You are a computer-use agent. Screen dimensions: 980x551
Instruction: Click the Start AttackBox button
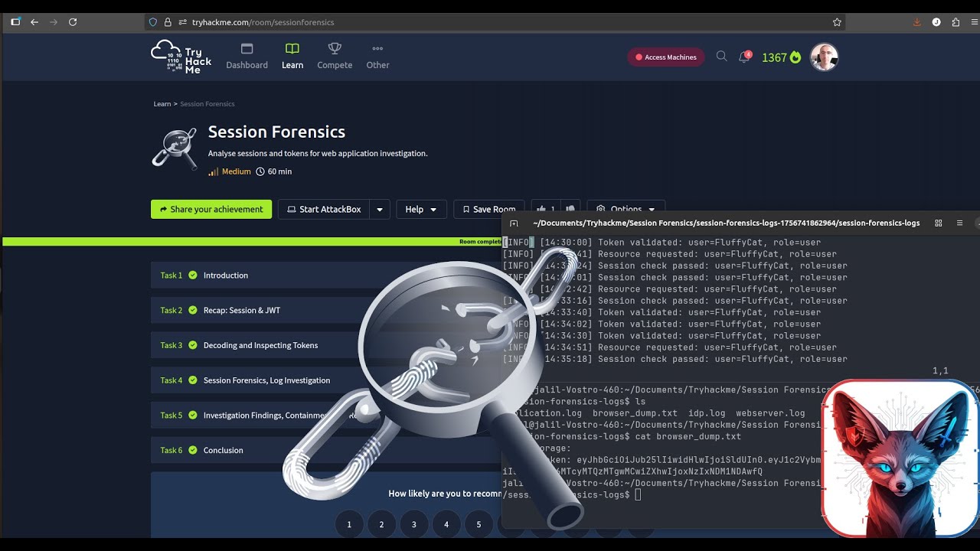click(x=324, y=209)
